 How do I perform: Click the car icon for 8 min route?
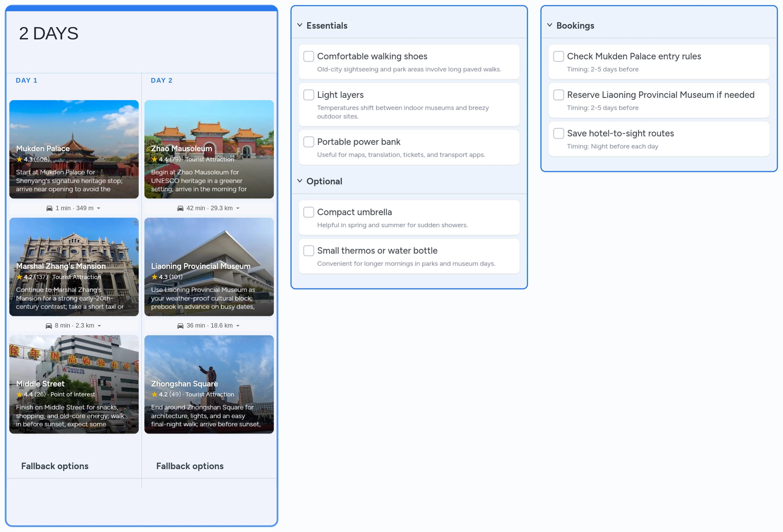pyautogui.click(x=49, y=326)
